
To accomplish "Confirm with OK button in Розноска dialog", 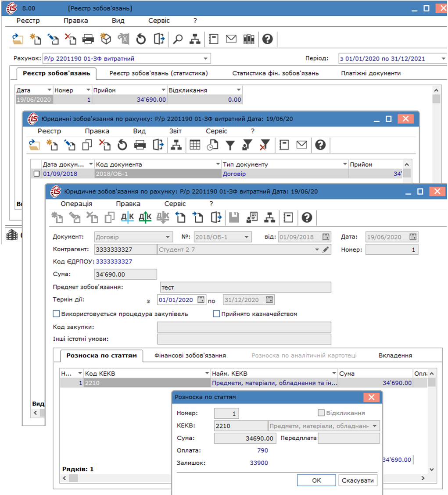I will 316,481.
